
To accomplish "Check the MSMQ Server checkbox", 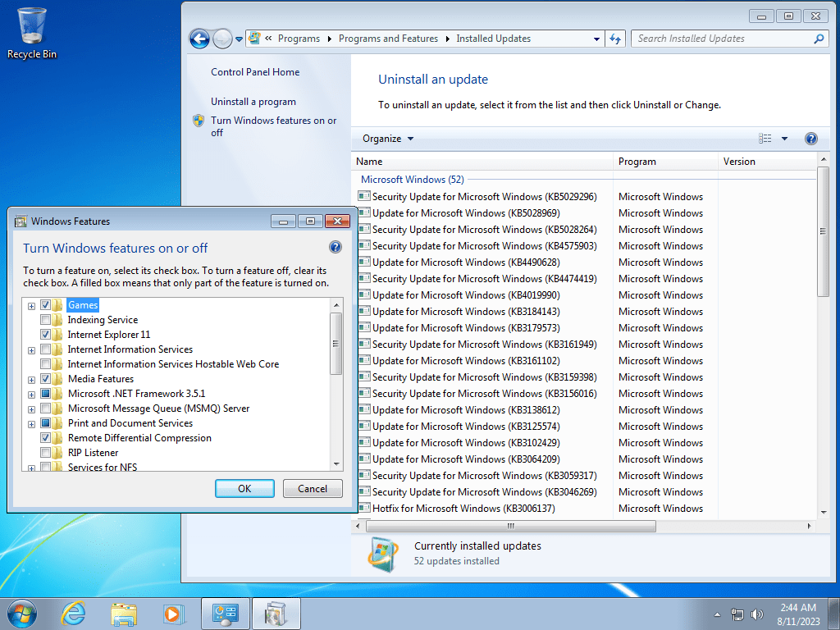I will pyautogui.click(x=46, y=409).
